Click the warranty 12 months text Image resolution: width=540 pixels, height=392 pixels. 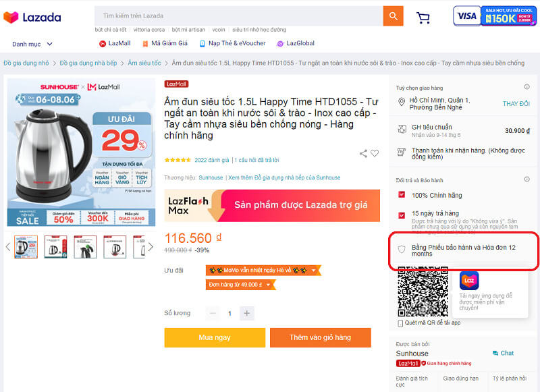[x=464, y=250]
